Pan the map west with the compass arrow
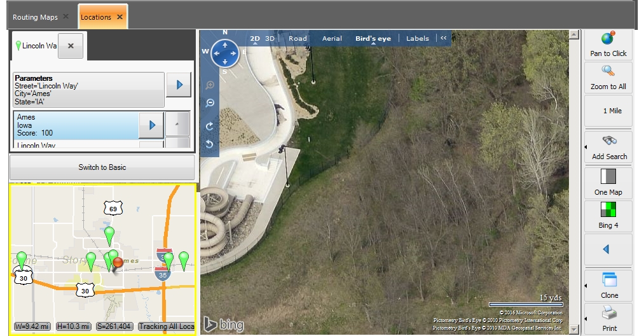644x336 pixels. coord(216,53)
